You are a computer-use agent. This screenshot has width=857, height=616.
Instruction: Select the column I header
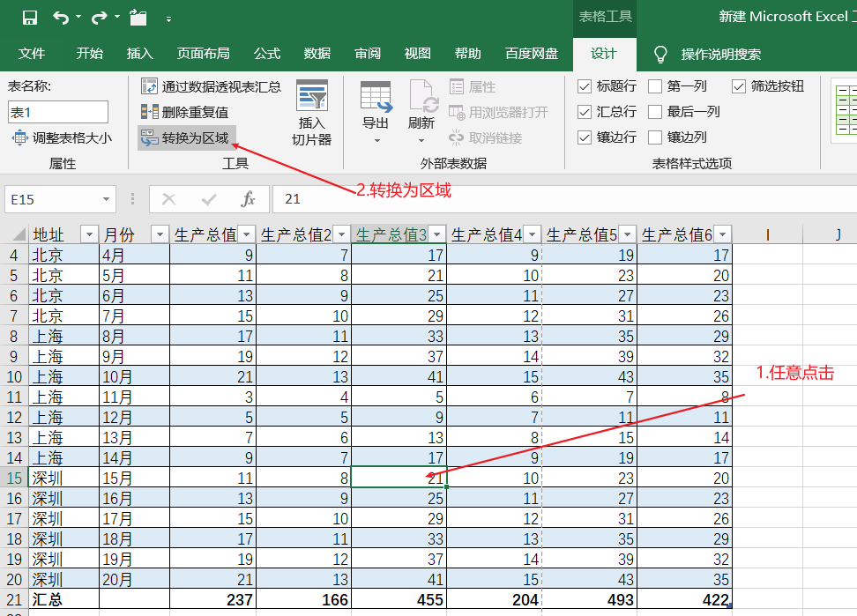[x=767, y=234]
